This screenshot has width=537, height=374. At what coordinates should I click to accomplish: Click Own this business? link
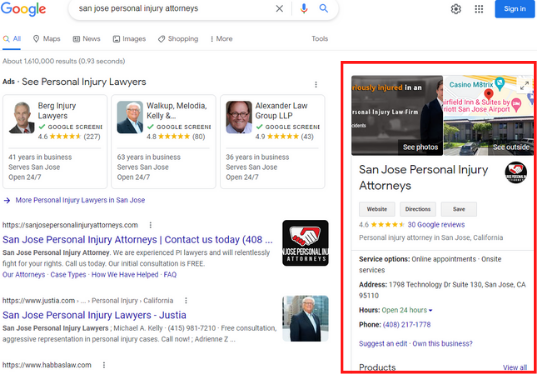[x=442, y=344]
